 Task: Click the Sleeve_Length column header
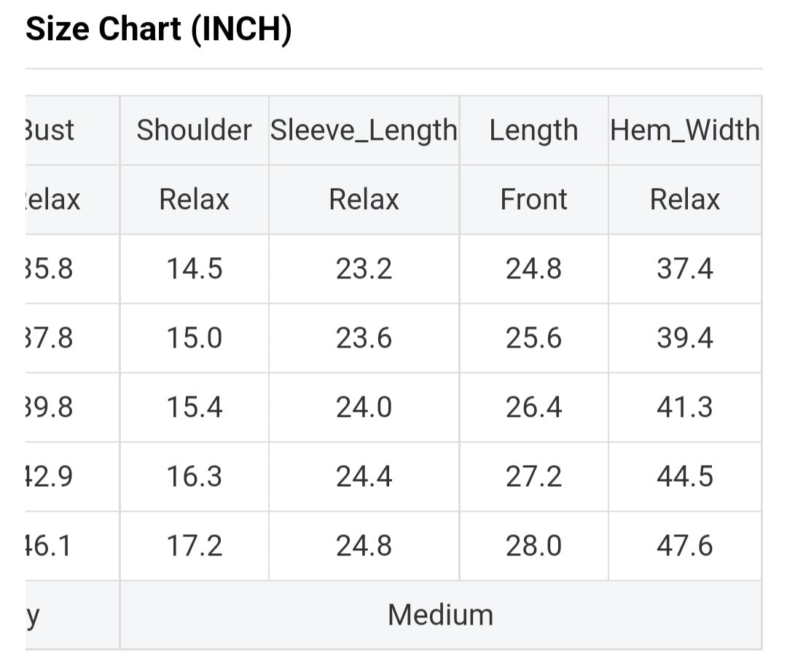click(364, 130)
